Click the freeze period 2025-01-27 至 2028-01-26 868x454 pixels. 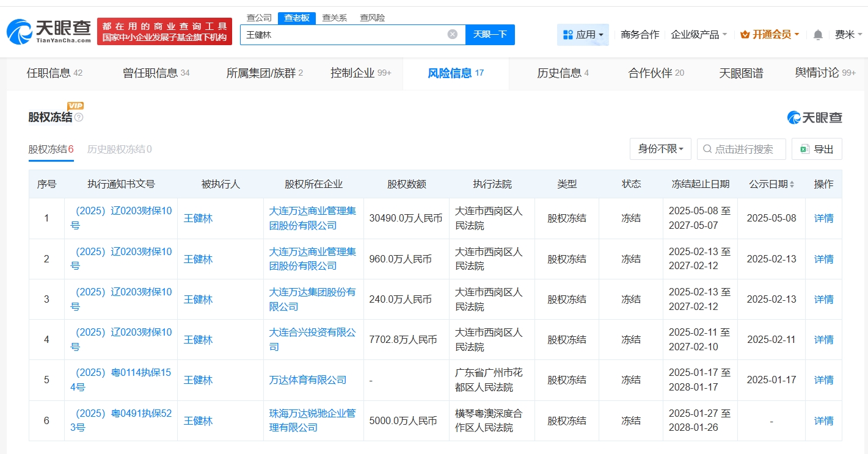[699, 420]
